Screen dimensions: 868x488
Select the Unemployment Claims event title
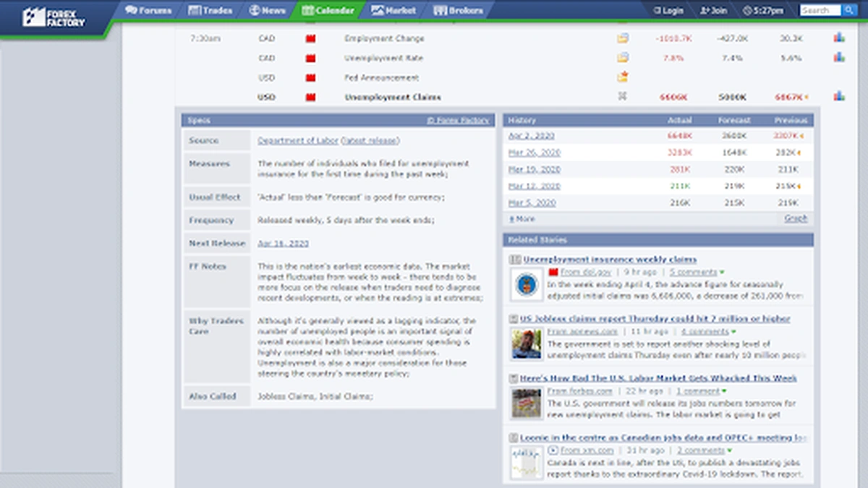[393, 97]
